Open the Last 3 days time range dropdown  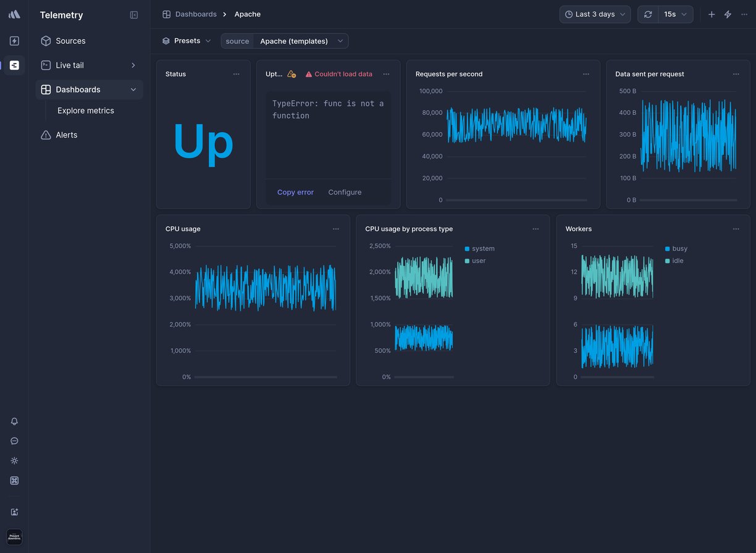(x=595, y=14)
